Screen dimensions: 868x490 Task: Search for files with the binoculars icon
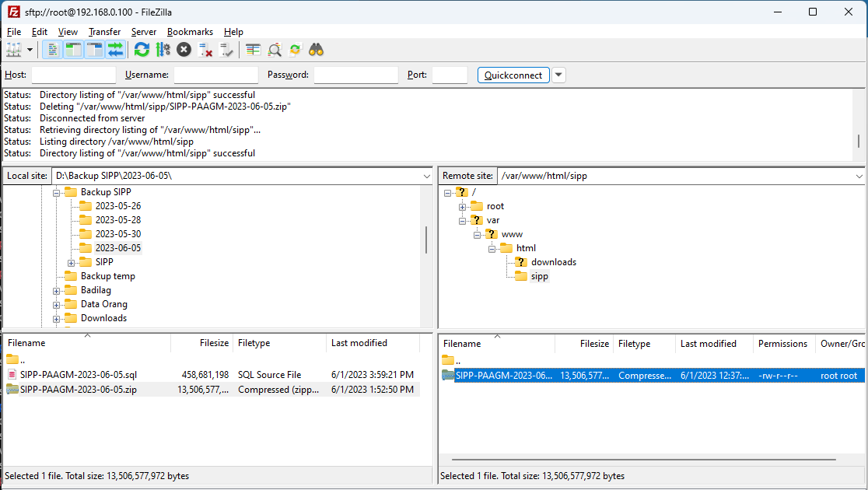(316, 50)
